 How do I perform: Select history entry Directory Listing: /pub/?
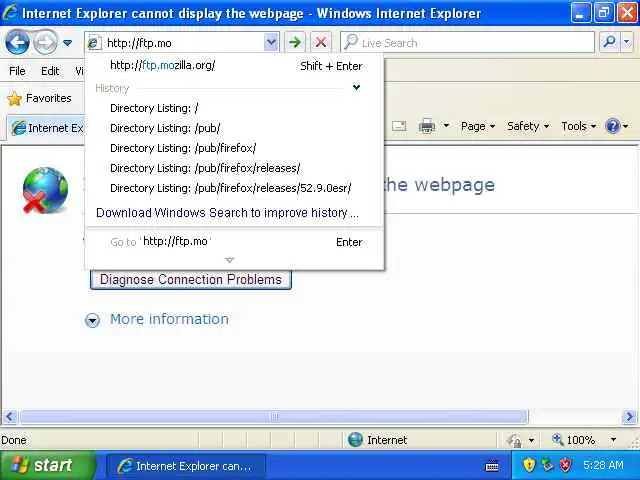click(x=235, y=128)
